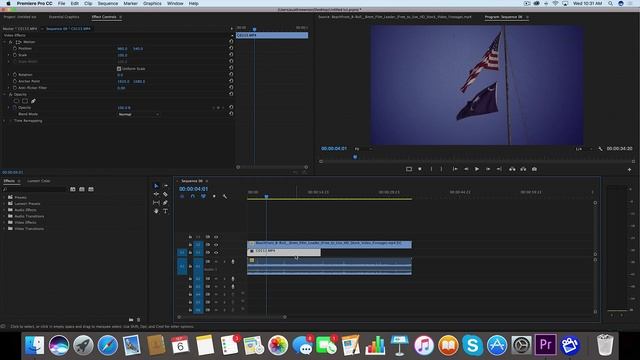Viewport: 640px width, 360px height.
Task: Expand the Time Remapping effect
Action: click(x=4, y=121)
